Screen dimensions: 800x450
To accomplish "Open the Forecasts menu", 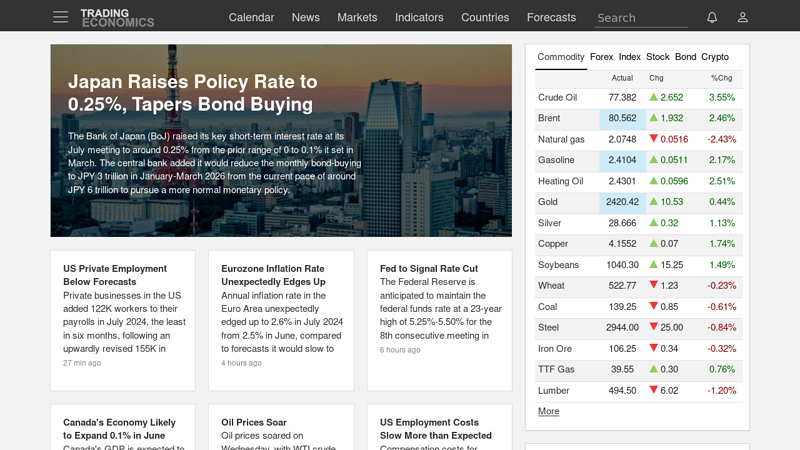I will coord(551,17).
